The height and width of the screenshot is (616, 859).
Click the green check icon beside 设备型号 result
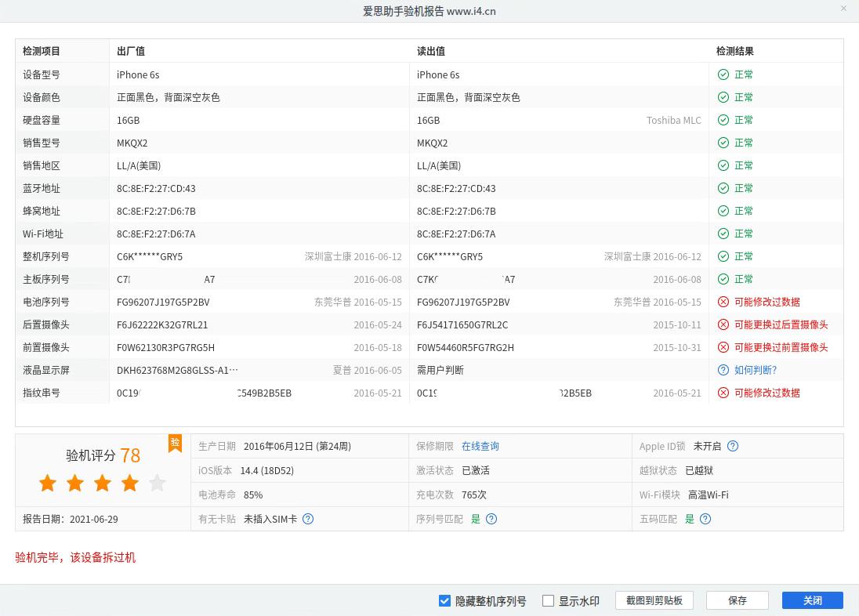pyautogui.click(x=723, y=74)
